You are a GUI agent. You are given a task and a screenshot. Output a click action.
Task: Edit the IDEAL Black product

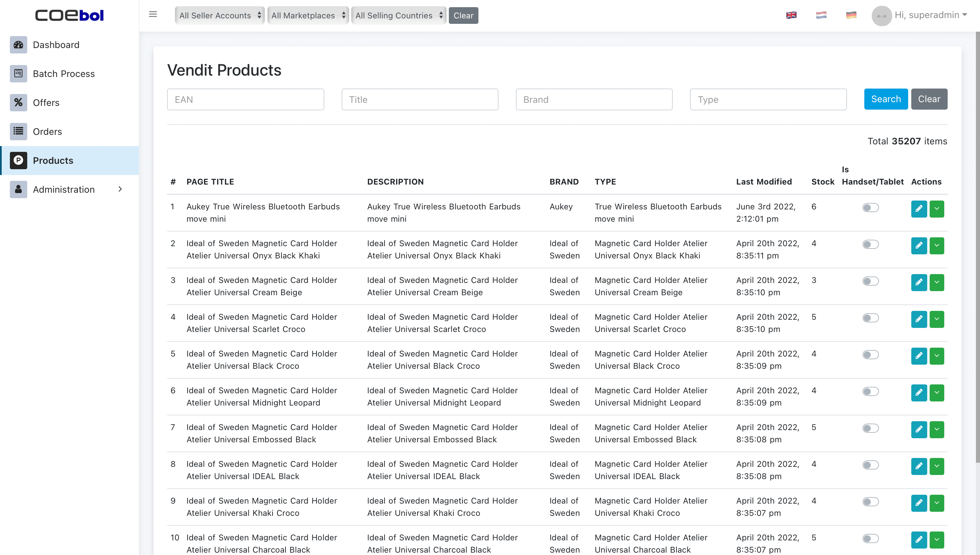[919, 466]
